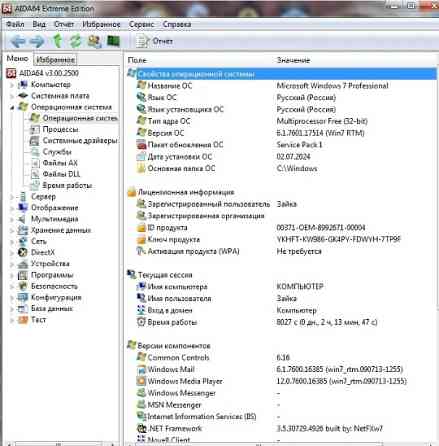Open the Избранное menu
439x446 pixels.
101,24
